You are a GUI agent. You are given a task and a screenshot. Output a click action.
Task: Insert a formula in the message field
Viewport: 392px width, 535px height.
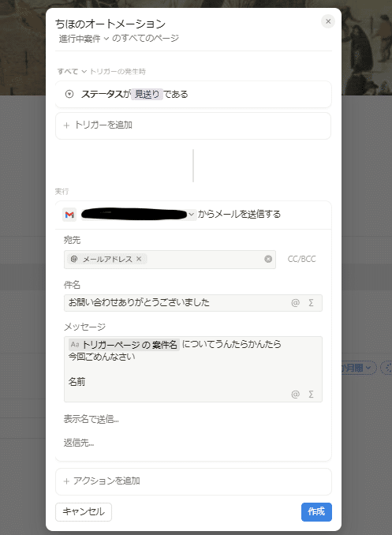(x=311, y=395)
